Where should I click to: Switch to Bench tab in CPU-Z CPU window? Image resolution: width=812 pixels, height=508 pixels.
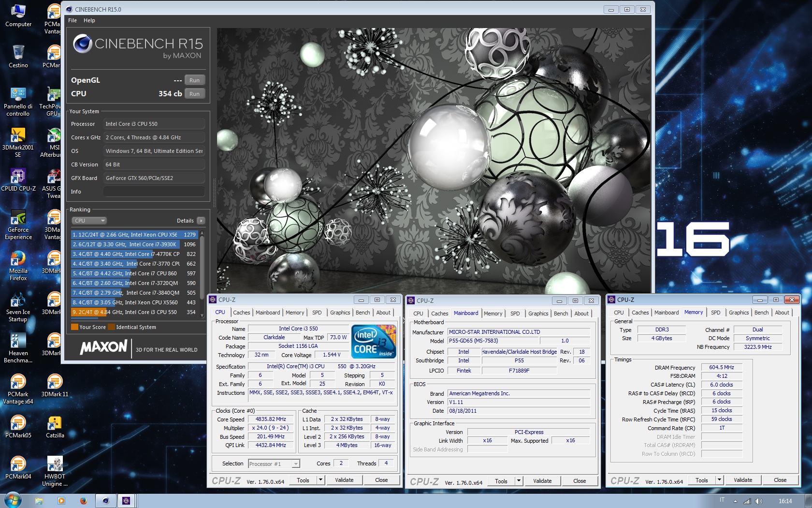point(362,313)
